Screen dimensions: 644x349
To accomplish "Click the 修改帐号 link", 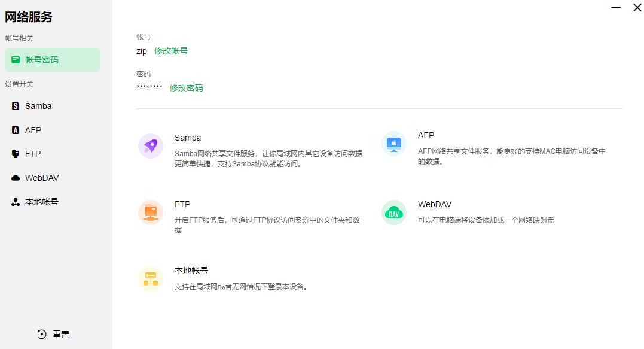I will (171, 51).
